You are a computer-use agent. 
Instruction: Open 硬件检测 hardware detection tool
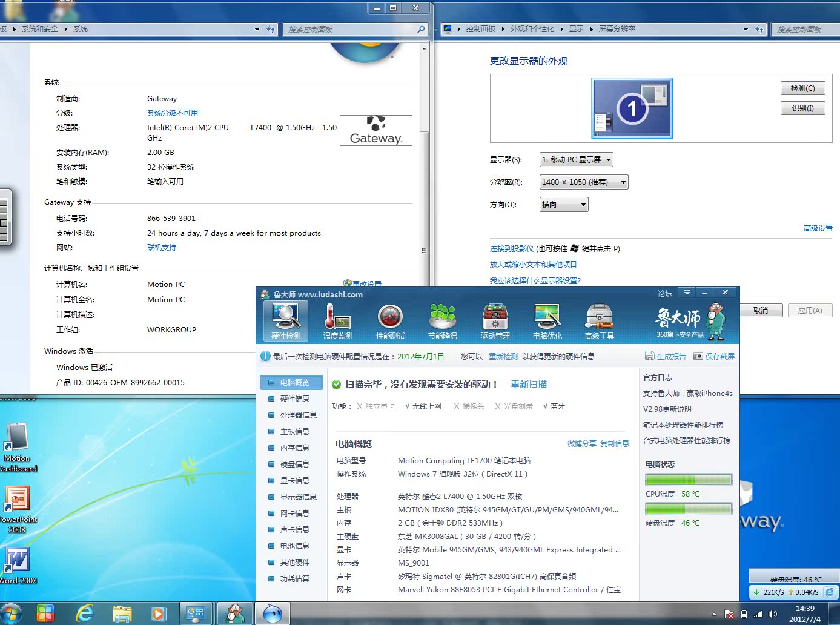(286, 321)
